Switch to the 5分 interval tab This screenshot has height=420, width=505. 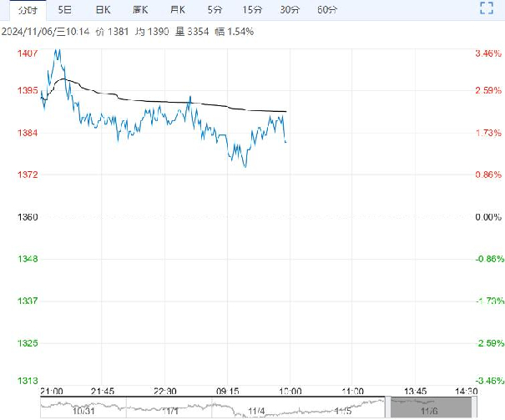tap(215, 10)
